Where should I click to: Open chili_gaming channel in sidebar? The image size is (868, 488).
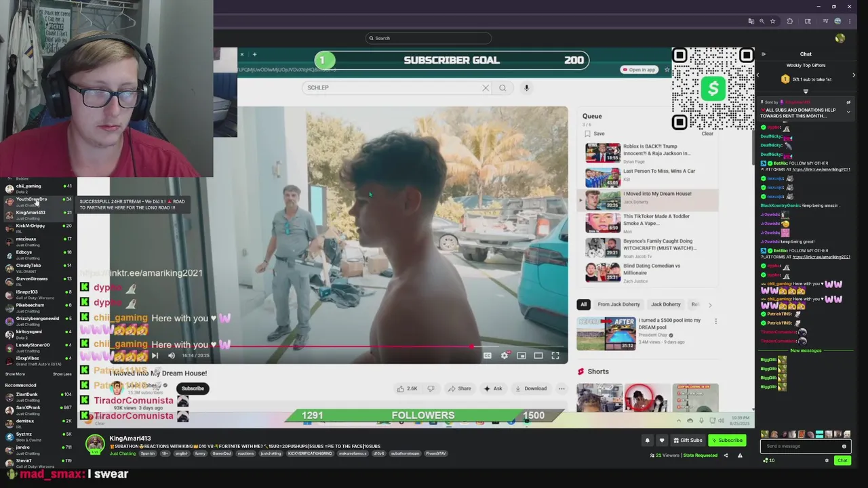(38, 188)
